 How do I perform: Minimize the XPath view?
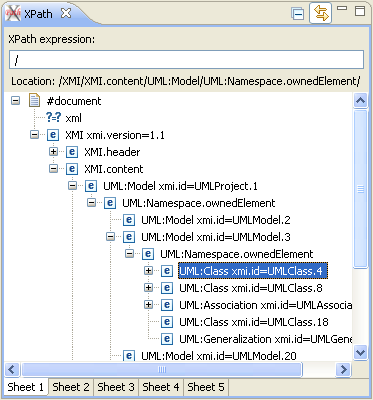(342, 8)
